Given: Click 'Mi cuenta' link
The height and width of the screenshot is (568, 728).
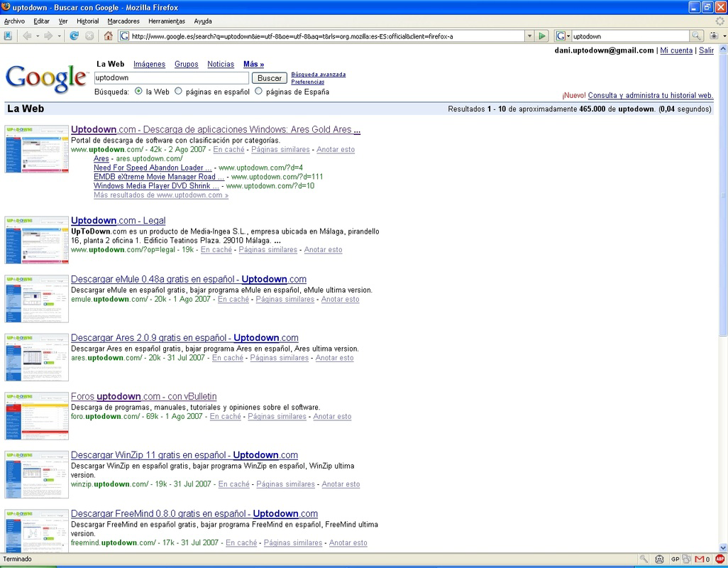Looking at the screenshot, I should coord(676,50).
